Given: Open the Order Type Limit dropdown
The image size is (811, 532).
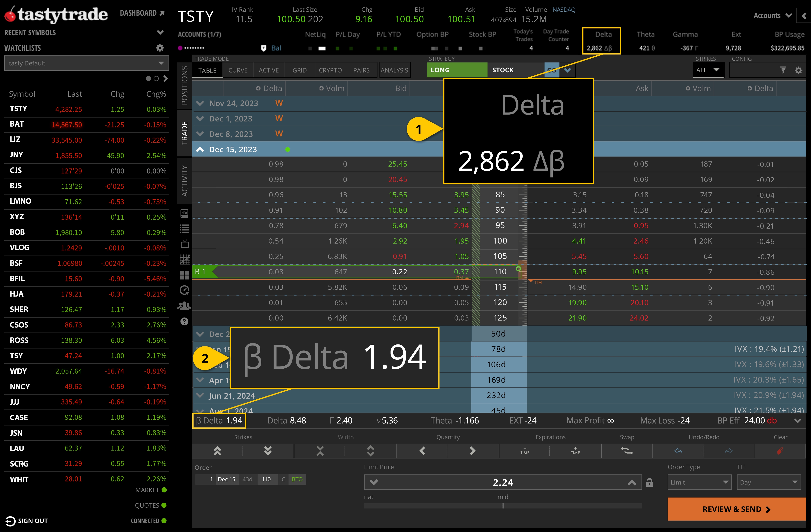Looking at the screenshot, I should (699, 482).
